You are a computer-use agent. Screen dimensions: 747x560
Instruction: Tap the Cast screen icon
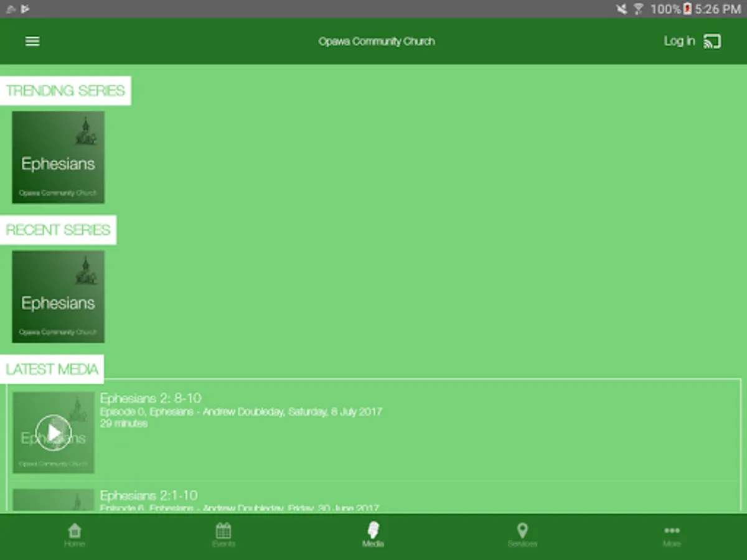(x=712, y=41)
